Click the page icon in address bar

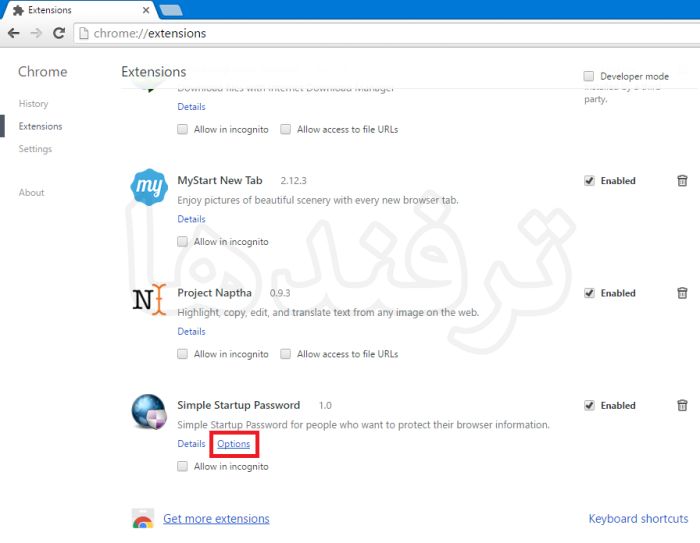83,33
